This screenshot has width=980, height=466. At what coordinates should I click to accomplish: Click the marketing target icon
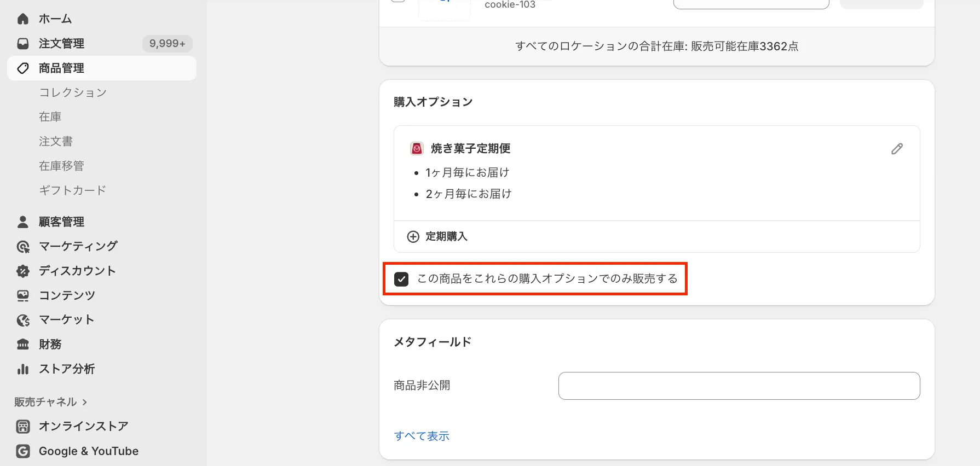(x=23, y=247)
